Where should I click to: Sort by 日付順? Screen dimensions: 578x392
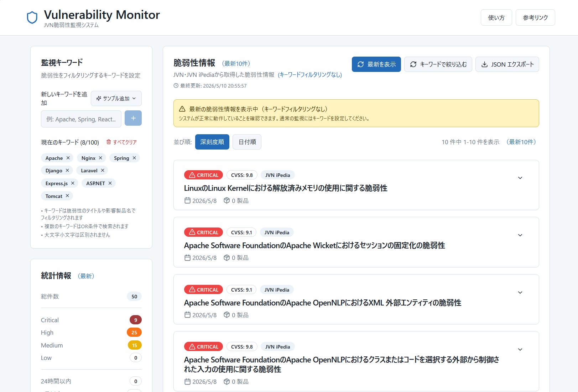pyautogui.click(x=247, y=142)
